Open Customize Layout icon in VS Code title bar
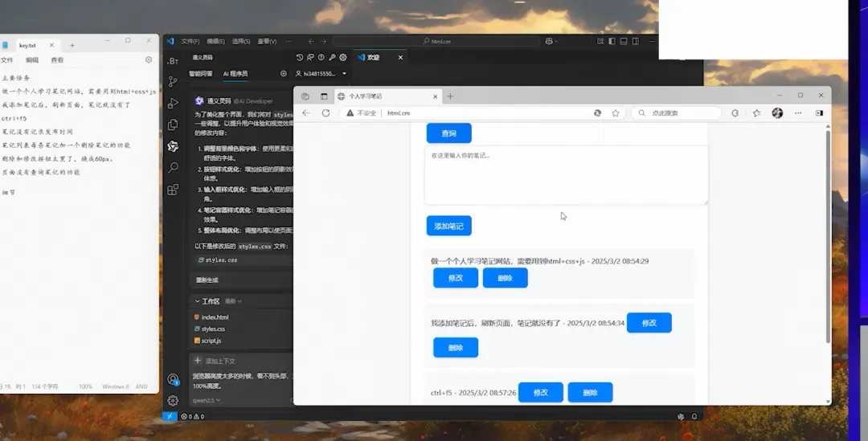The image size is (868, 441). 600,41
